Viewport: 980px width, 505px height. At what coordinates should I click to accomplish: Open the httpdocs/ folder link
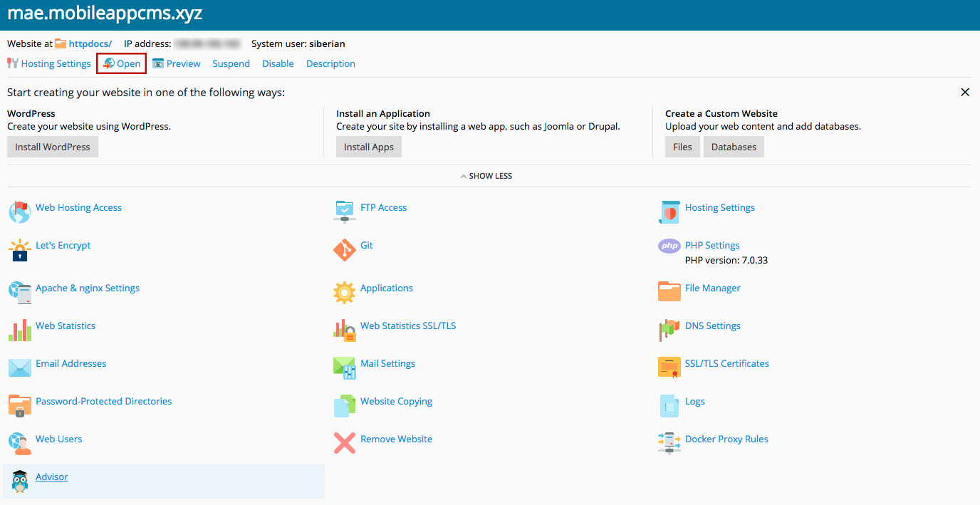[90, 43]
